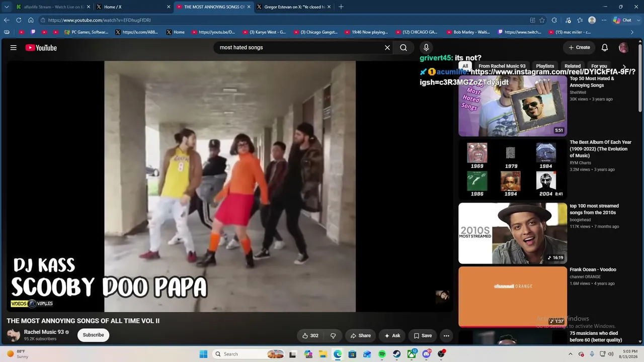Image resolution: width=644 pixels, height=362 pixels.
Task: Click the Ask button below the video
Action: pos(392,336)
